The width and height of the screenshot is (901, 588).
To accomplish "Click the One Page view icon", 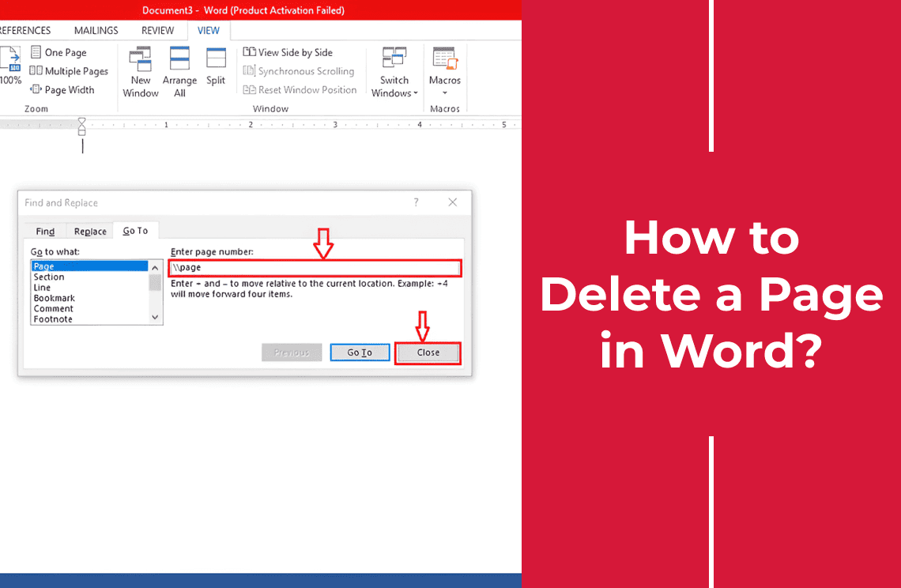I will [36, 52].
